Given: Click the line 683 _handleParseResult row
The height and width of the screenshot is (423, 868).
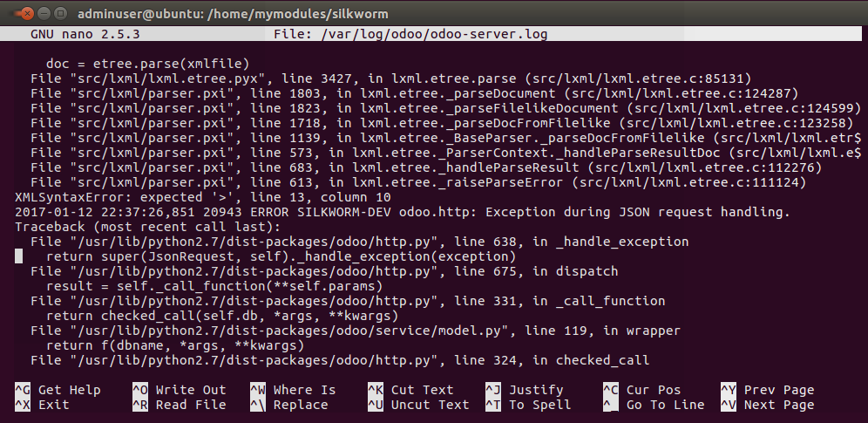Looking at the screenshot, I should click(426, 167).
